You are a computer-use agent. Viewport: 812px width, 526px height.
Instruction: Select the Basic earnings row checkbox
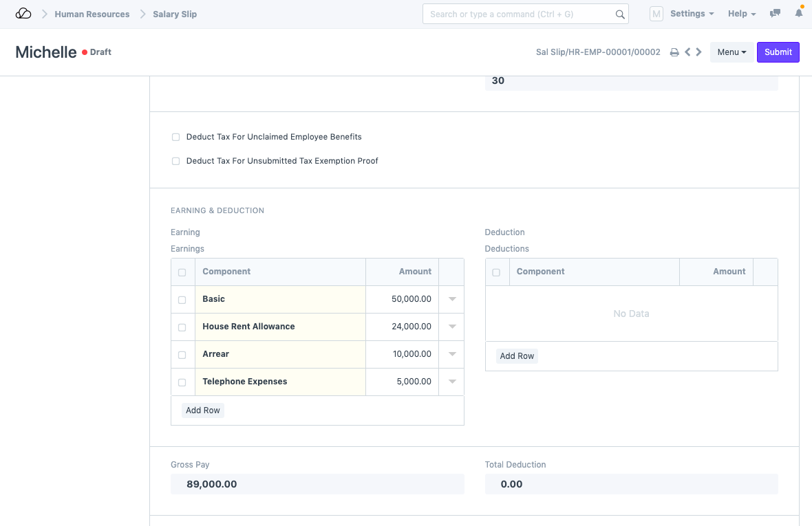tap(182, 300)
